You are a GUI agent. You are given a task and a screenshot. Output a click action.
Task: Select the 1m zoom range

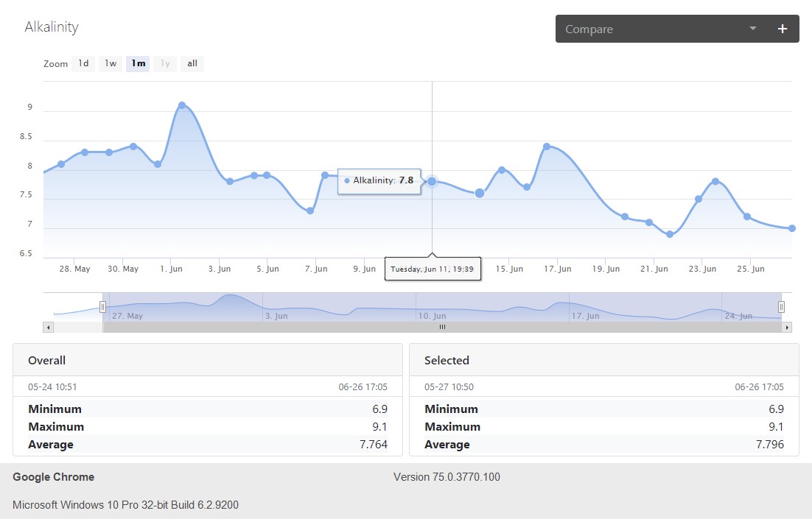pos(138,63)
